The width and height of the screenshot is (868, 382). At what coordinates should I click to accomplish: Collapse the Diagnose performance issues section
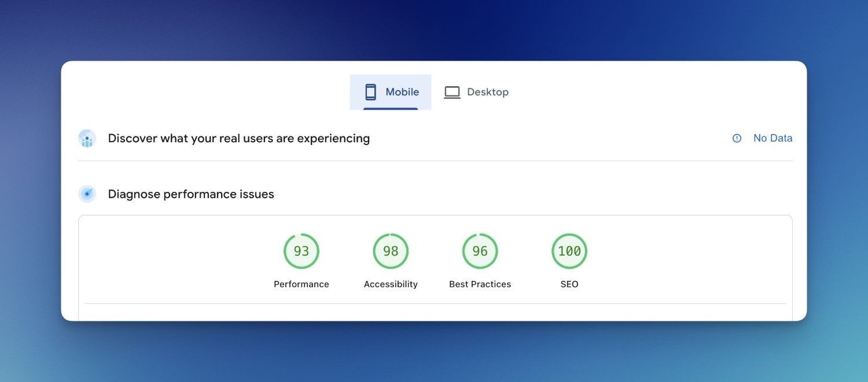(190, 194)
